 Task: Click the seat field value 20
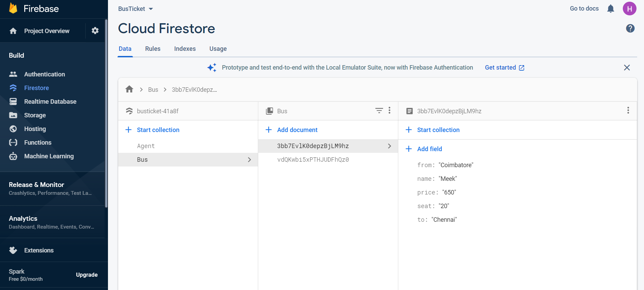click(444, 206)
